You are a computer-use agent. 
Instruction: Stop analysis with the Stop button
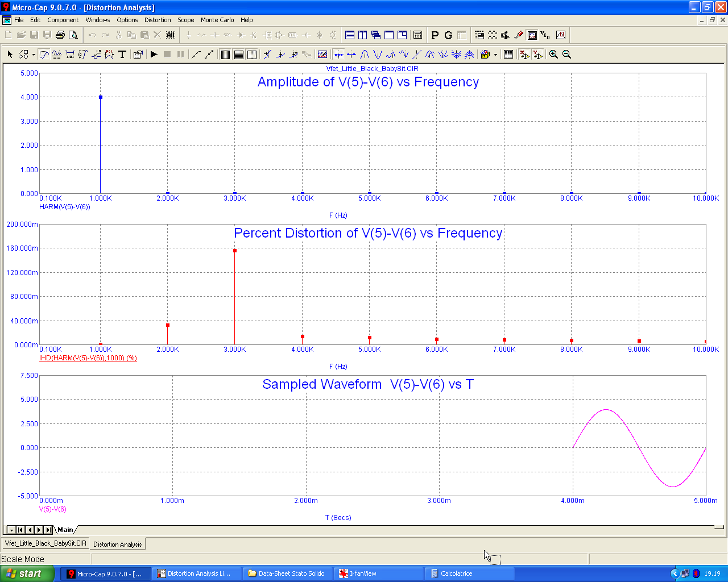click(167, 55)
